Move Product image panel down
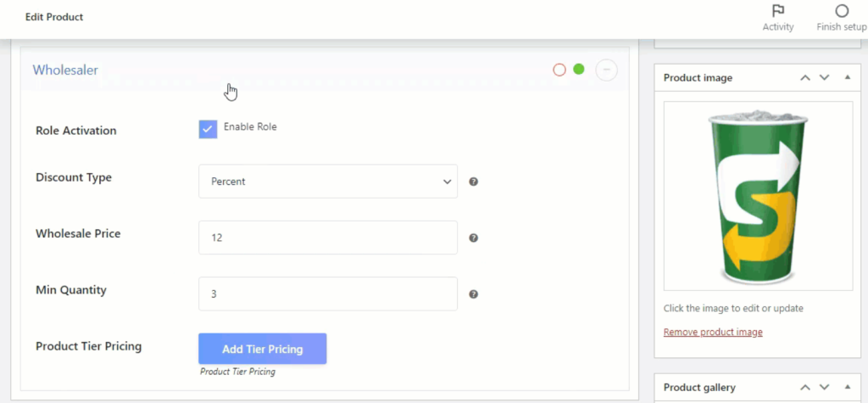This screenshot has height=403, width=868. click(x=824, y=77)
